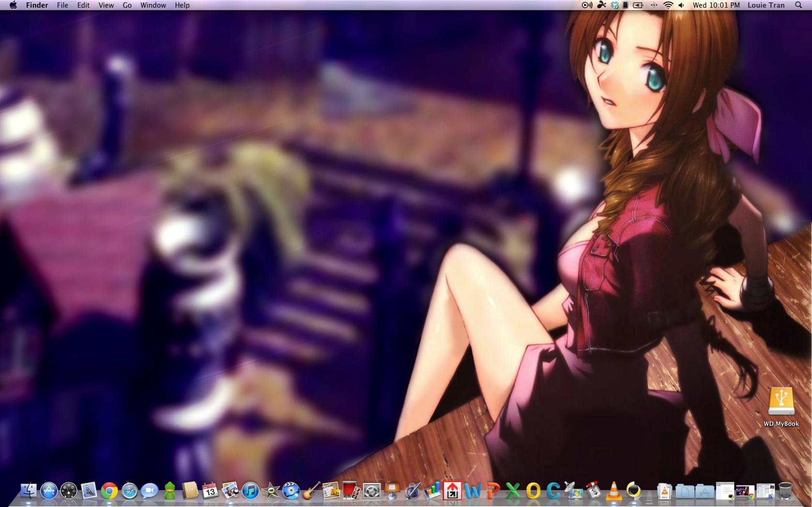Open the Finder menu
The width and height of the screenshot is (812, 507).
point(37,5)
